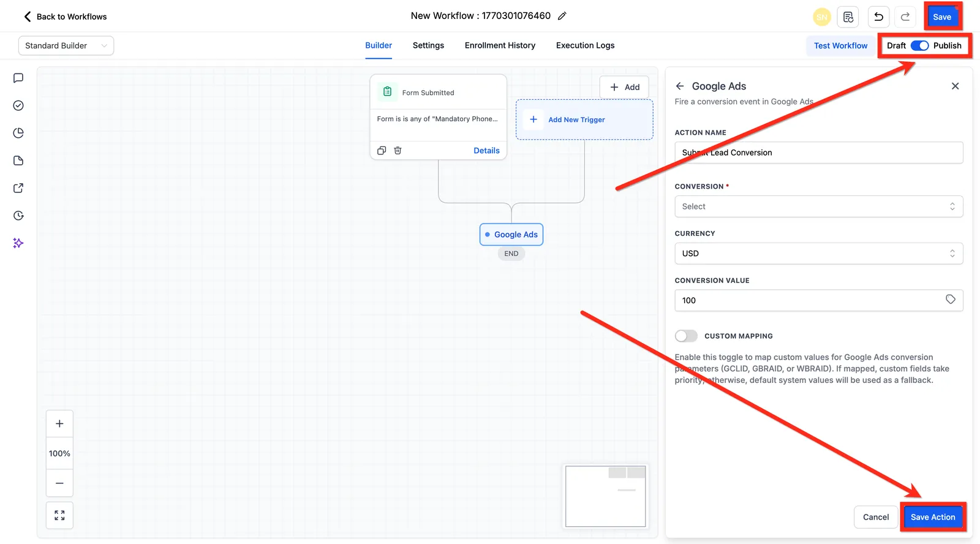The width and height of the screenshot is (980, 544).
Task: Open the Currency USD dropdown
Action: [x=818, y=254]
